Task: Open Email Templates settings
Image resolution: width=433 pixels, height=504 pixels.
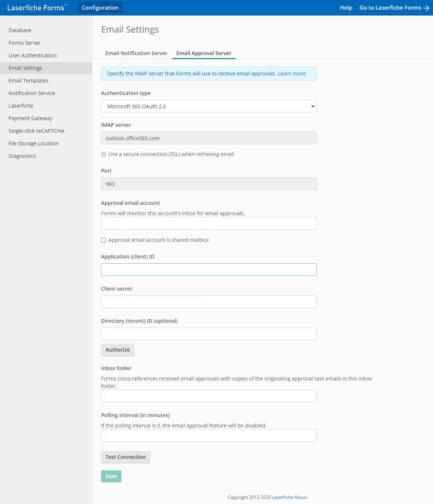Action: (28, 80)
